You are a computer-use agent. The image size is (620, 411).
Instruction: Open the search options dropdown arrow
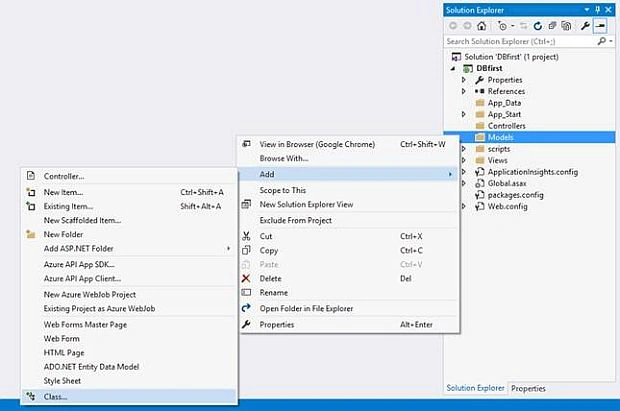pos(611,41)
